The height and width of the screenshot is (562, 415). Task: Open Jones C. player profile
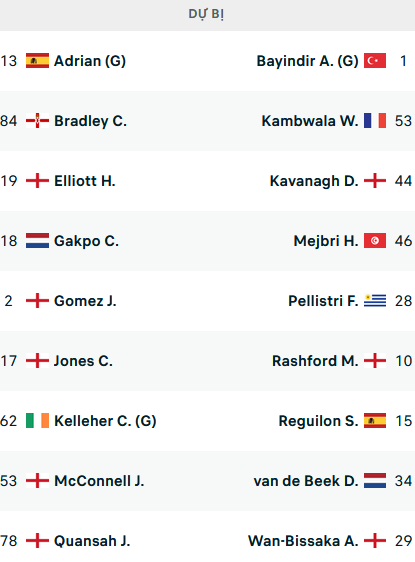coord(83,361)
